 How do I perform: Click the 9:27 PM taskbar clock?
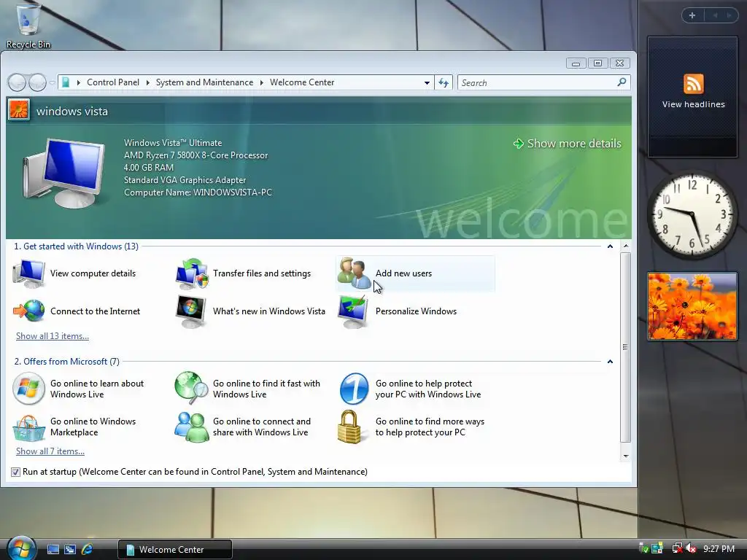coord(719,549)
